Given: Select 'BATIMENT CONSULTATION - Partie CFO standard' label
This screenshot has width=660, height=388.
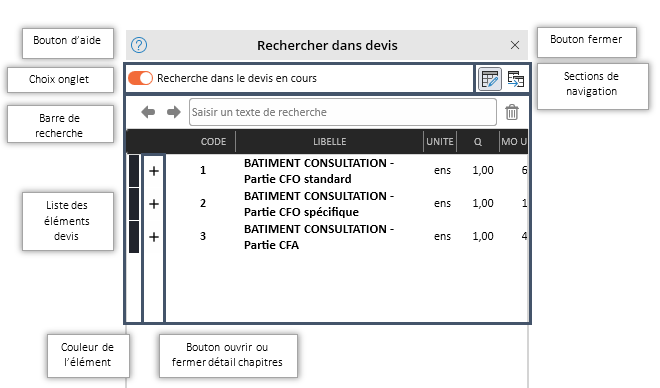Looking at the screenshot, I should coord(319,171).
